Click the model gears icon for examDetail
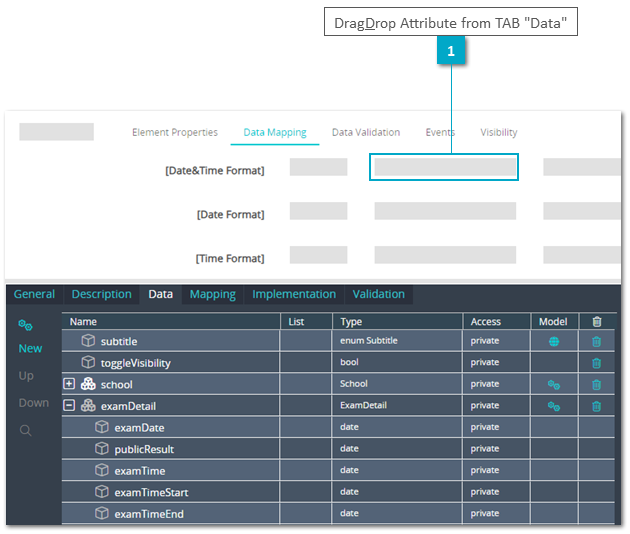 click(x=554, y=406)
